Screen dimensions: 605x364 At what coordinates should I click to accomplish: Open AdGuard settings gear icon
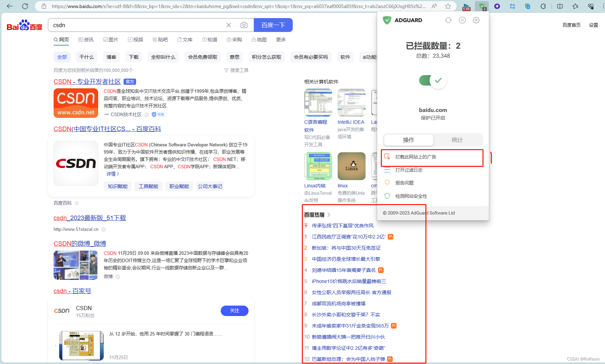tap(476, 20)
